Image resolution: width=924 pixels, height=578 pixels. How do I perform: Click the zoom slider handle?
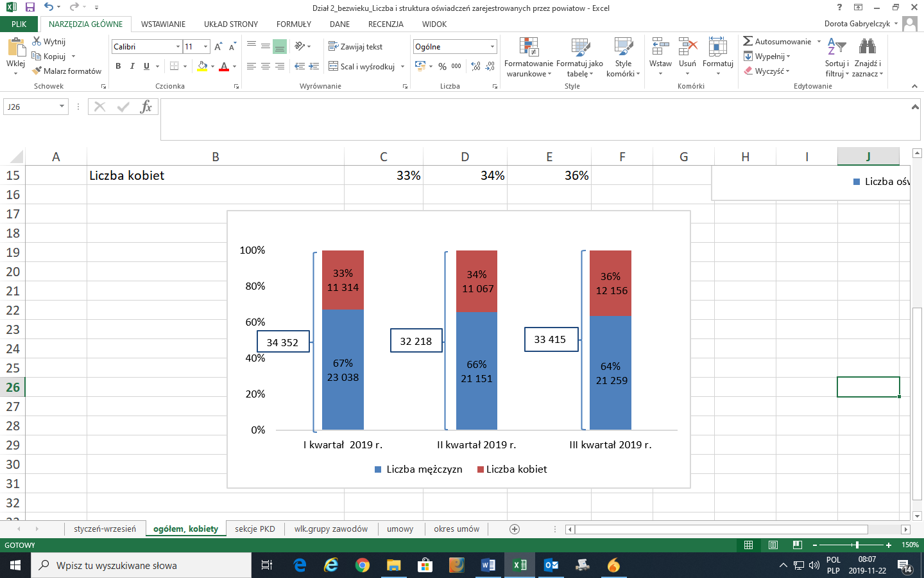pyautogui.click(x=857, y=545)
